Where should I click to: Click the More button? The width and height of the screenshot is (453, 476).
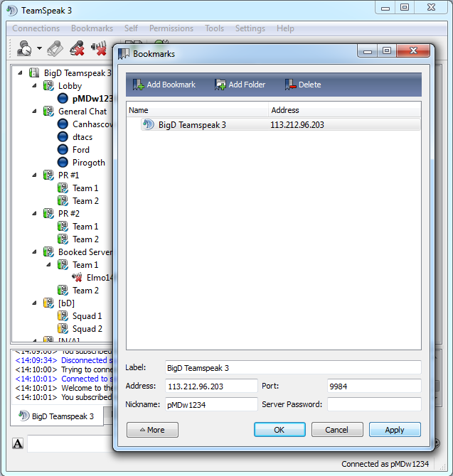pos(152,430)
